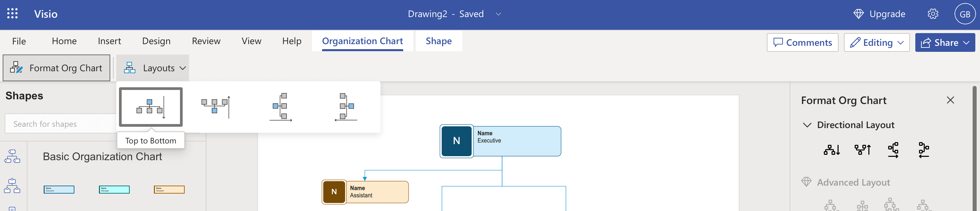Screen dimensions: 980x211
Task: Open the GB account avatar
Action: pyautogui.click(x=965, y=14)
